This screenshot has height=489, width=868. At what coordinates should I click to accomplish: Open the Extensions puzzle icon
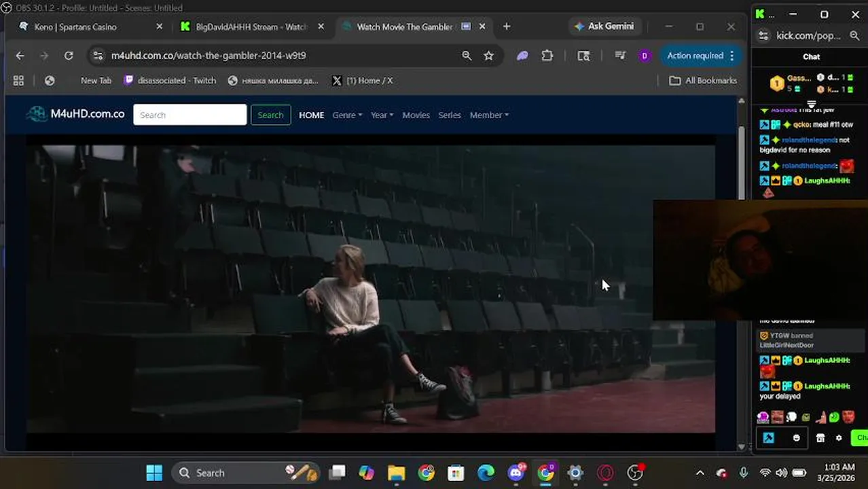click(x=547, y=56)
